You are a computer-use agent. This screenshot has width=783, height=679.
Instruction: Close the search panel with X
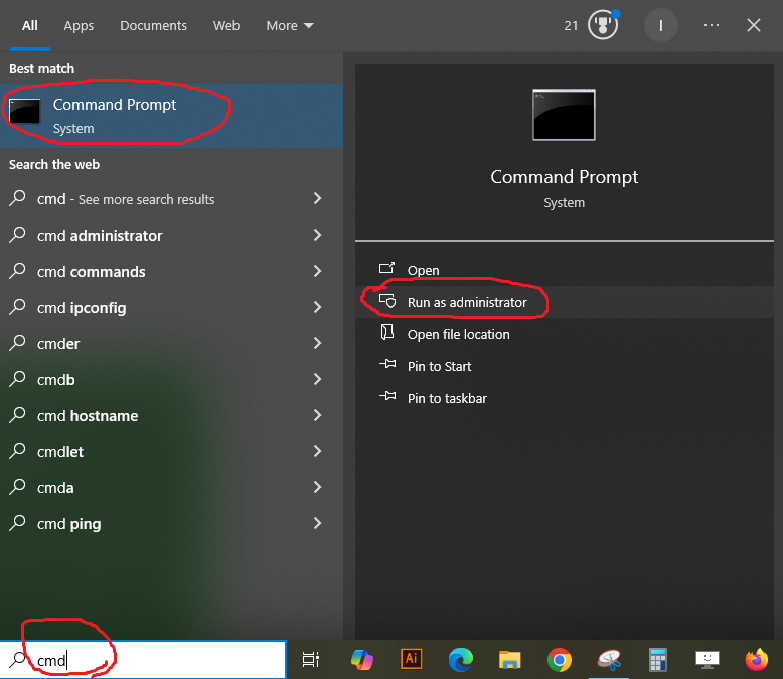pos(754,25)
